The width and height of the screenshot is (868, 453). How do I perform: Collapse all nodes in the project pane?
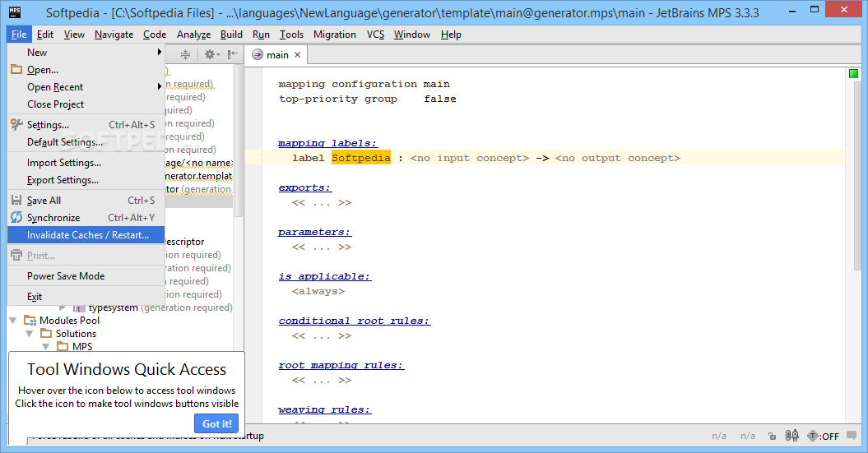click(x=185, y=54)
